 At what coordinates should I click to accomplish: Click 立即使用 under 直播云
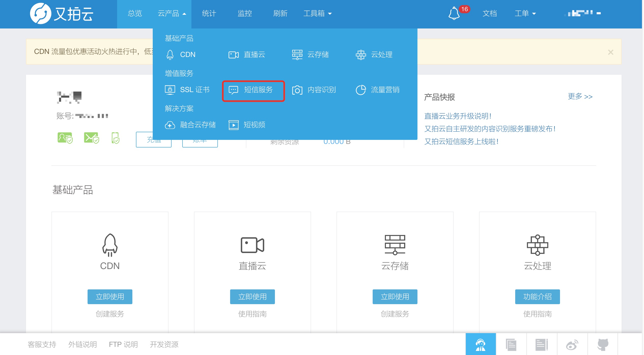click(252, 297)
